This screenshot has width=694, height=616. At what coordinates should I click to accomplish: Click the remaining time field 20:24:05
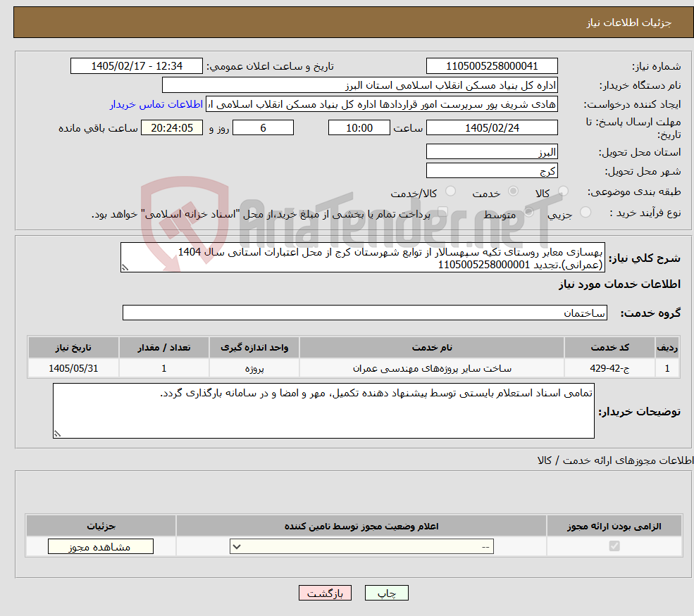tap(172, 128)
